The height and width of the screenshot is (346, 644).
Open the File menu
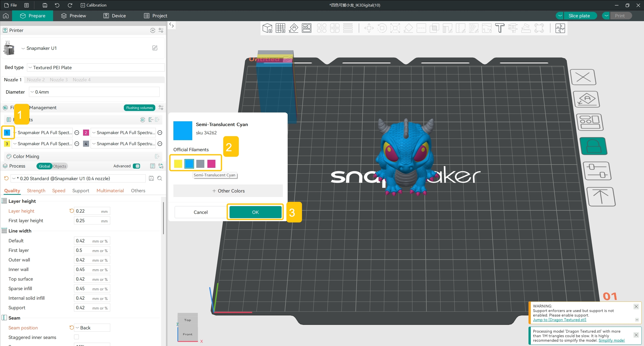[x=11, y=5]
